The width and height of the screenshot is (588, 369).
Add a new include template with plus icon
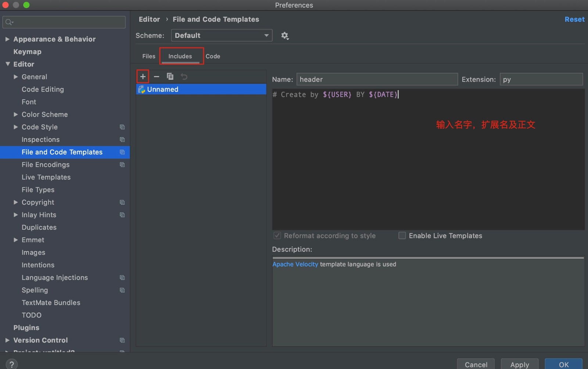[143, 76]
